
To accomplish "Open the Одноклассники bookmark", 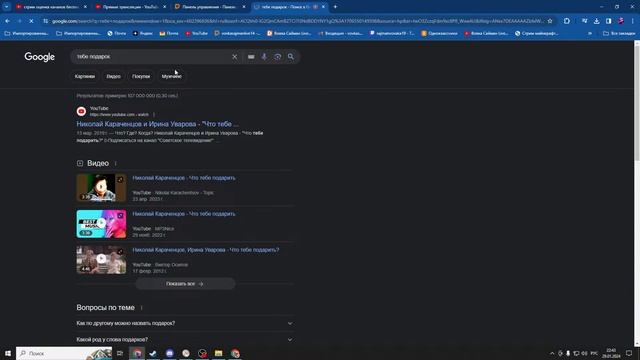I will point(439,33).
